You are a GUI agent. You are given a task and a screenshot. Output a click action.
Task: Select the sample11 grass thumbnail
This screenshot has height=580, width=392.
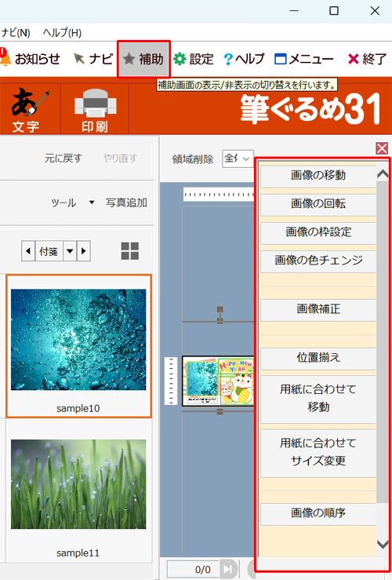(x=78, y=490)
